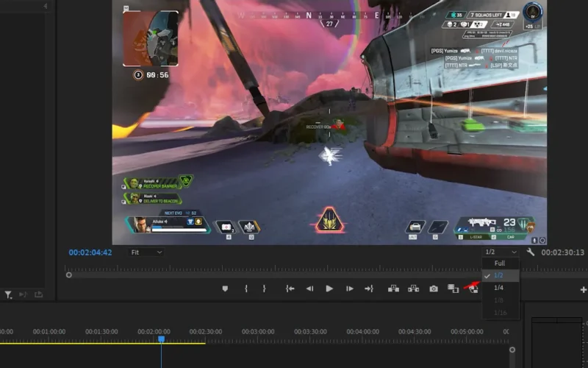Open the Fit zoom level dropdown

point(146,252)
